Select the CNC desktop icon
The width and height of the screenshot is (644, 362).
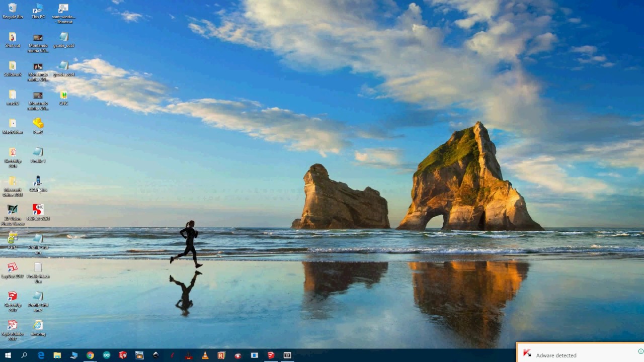click(x=63, y=98)
